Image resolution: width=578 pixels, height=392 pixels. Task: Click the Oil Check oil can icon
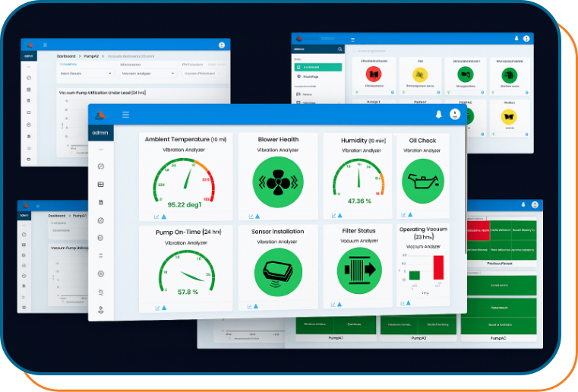coord(423,181)
